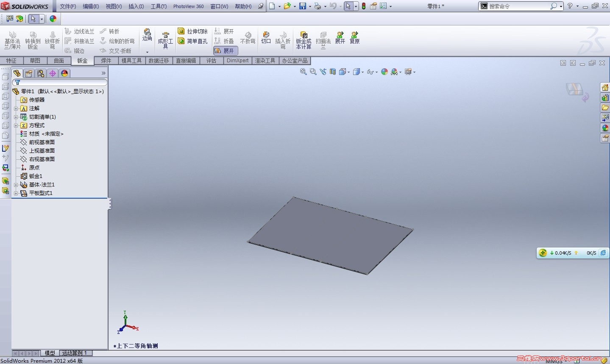
Task: Choose the 转折 jog tool
Action: pyautogui.click(x=109, y=31)
